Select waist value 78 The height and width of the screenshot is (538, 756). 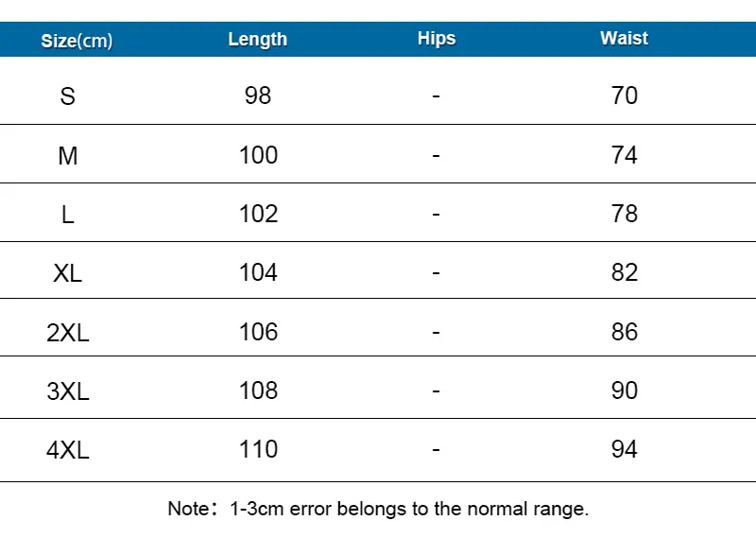click(625, 214)
